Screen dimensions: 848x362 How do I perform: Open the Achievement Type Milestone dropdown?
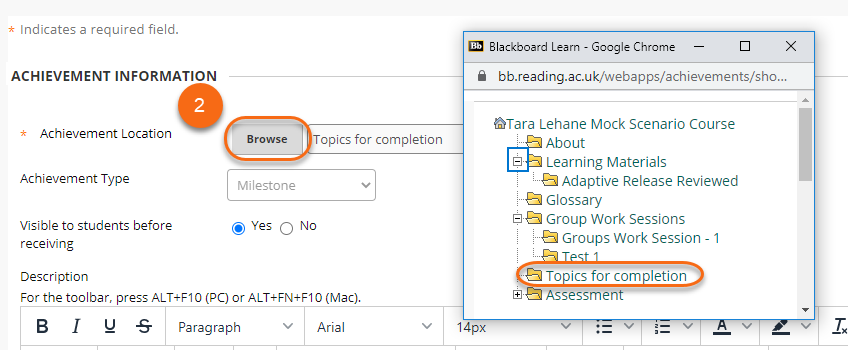coord(301,185)
